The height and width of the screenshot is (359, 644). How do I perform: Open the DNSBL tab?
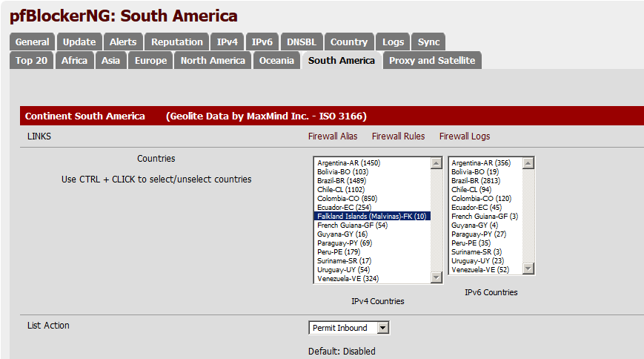302,42
